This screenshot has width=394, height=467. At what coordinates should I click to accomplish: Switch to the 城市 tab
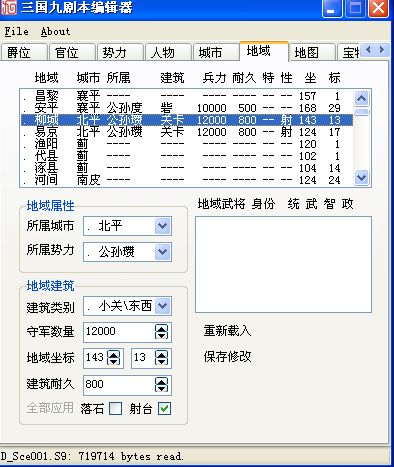(211, 52)
